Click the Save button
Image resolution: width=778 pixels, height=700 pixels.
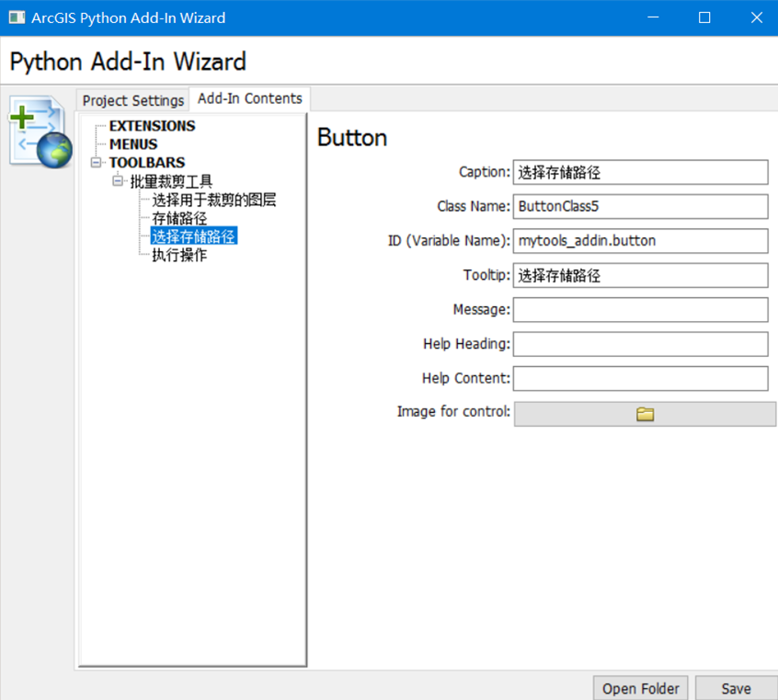point(737,688)
